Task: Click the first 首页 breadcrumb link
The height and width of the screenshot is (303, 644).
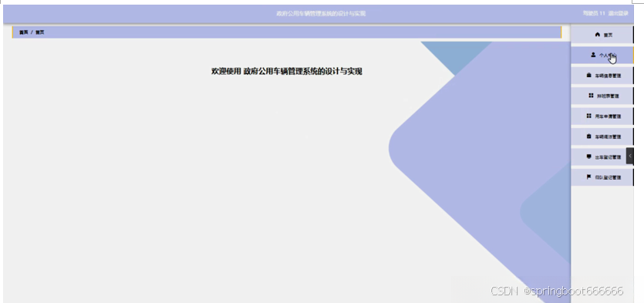Action: pyautogui.click(x=23, y=32)
